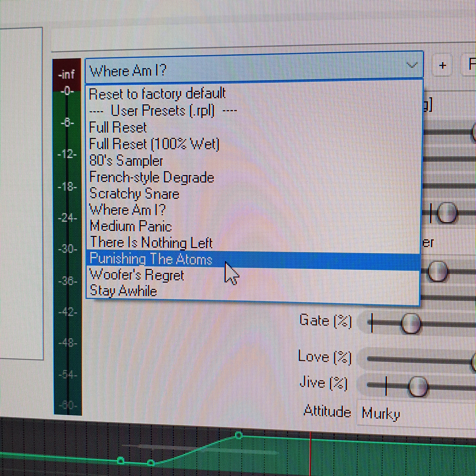The width and height of the screenshot is (476, 476).
Task: Open the Attitude Murky selector
Action: tap(381, 414)
